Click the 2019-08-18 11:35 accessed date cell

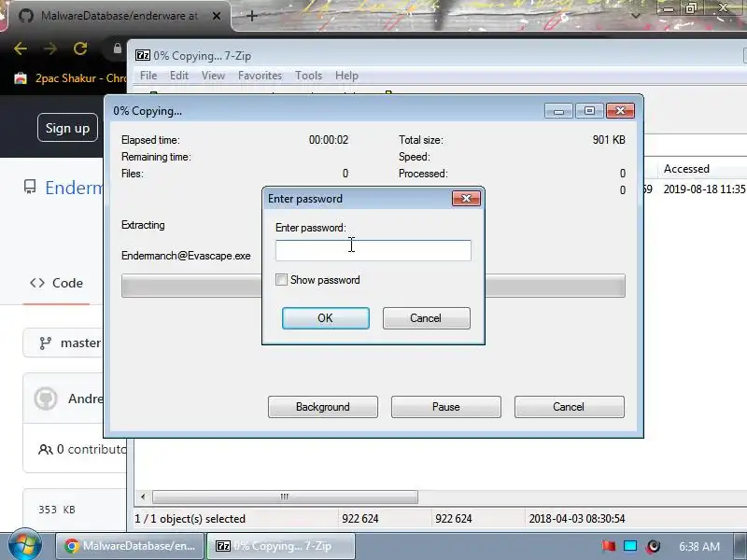[704, 189]
